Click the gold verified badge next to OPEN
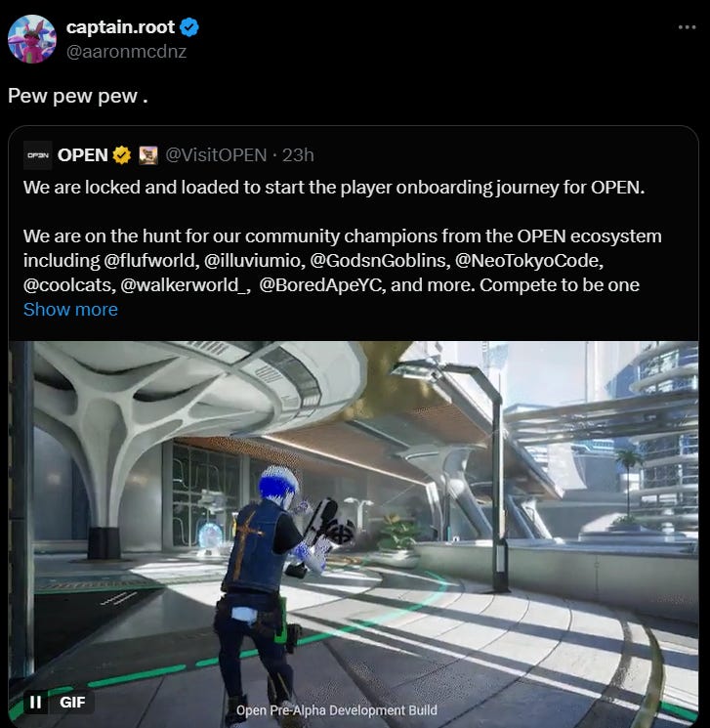The width and height of the screenshot is (710, 728). point(122,155)
